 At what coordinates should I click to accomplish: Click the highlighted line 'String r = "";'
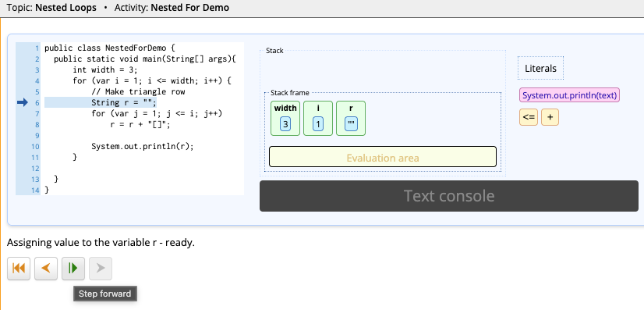pos(124,102)
